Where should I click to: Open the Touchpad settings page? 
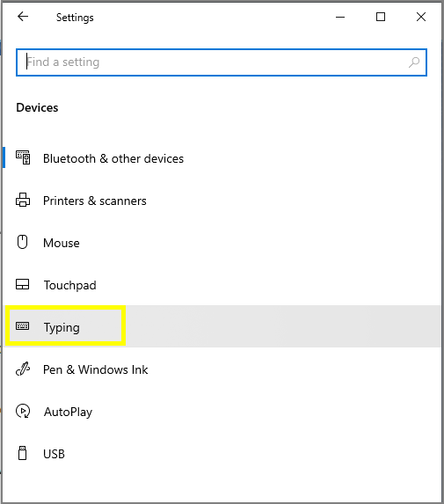pyautogui.click(x=222, y=284)
